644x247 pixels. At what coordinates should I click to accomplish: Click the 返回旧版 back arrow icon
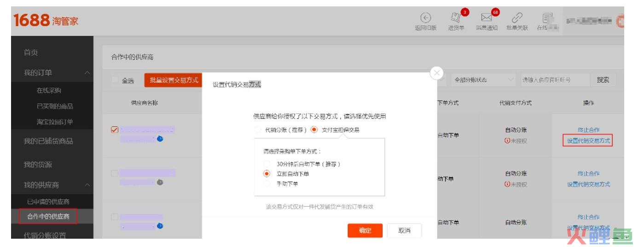[425, 18]
